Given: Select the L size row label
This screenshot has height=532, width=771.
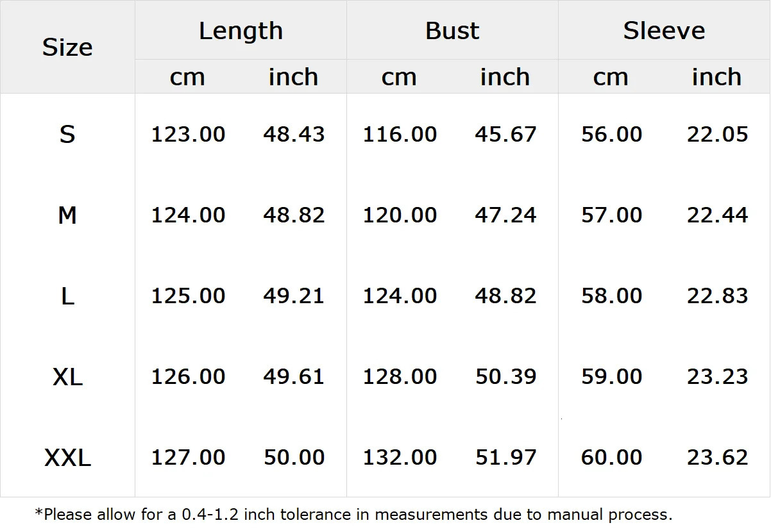Looking at the screenshot, I should tap(67, 296).
